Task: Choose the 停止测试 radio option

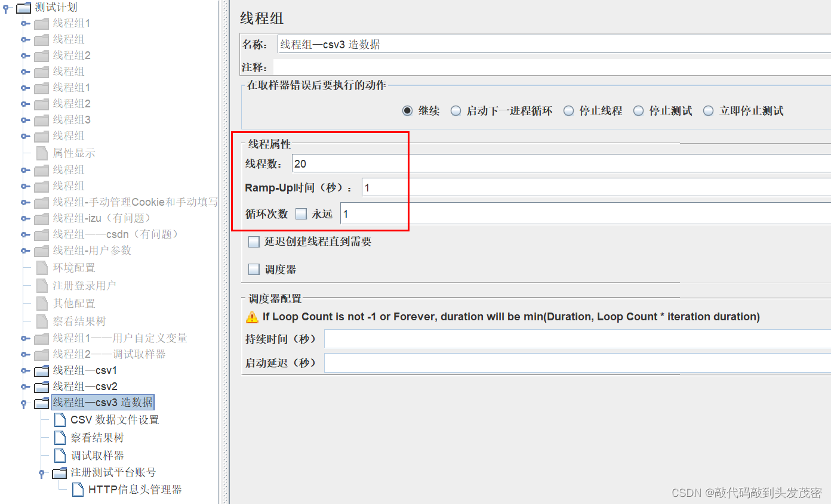Action: click(639, 111)
